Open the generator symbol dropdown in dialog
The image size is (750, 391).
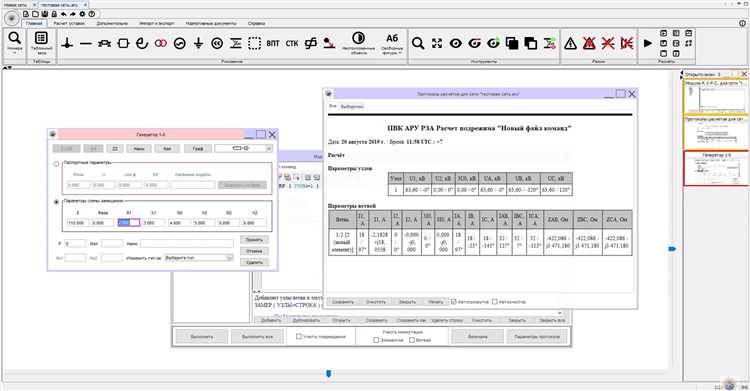click(243, 149)
